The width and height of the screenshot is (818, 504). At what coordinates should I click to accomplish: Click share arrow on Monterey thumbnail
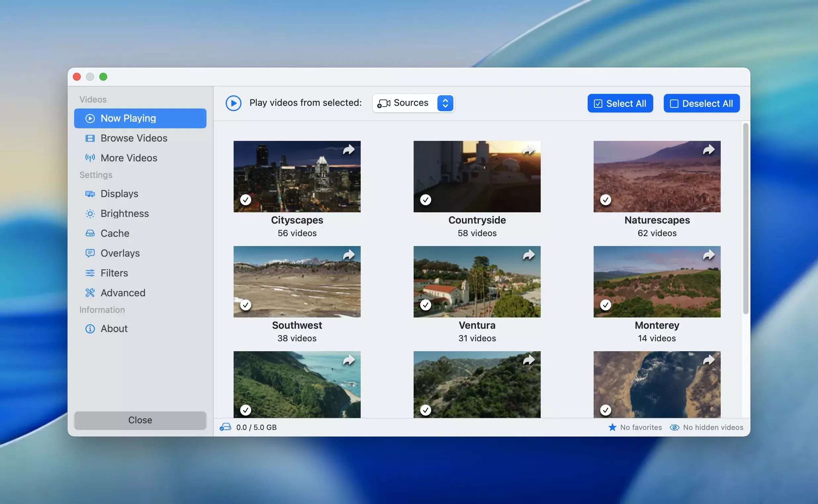(x=708, y=255)
